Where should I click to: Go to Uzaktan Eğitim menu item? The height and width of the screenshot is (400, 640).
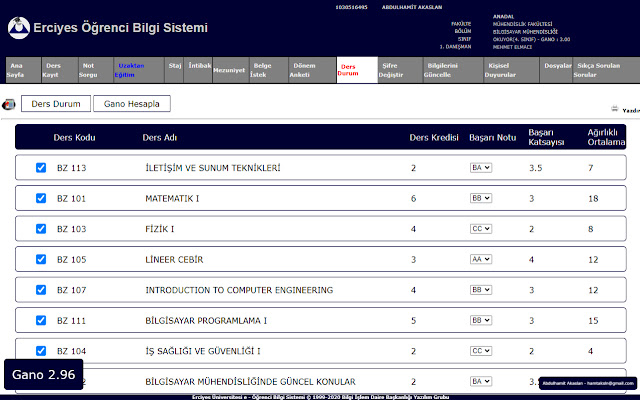131,69
